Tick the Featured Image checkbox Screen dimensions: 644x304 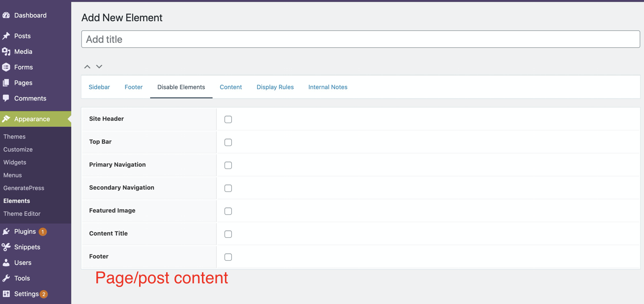pyautogui.click(x=228, y=211)
